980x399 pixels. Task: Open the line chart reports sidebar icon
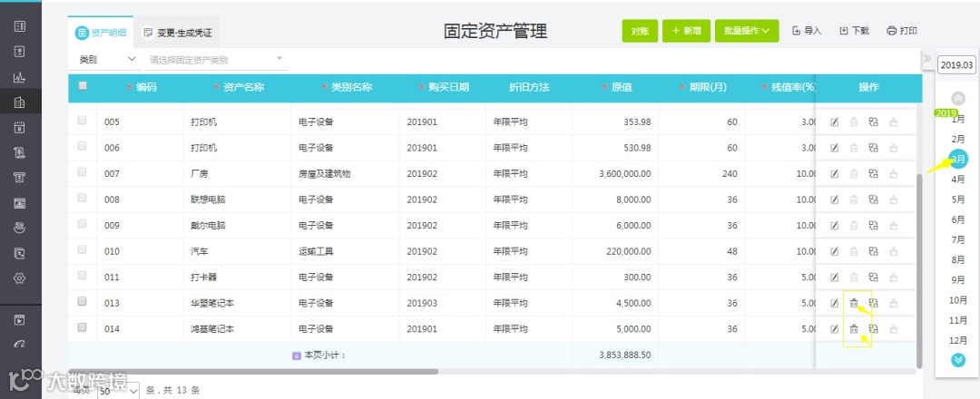point(19,77)
